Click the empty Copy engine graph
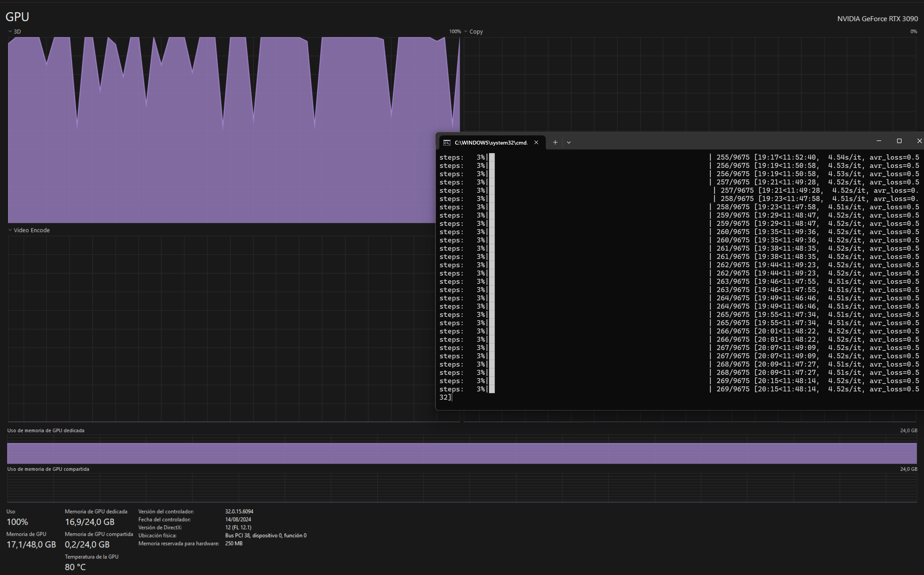The width and height of the screenshot is (924, 575). (x=684, y=84)
